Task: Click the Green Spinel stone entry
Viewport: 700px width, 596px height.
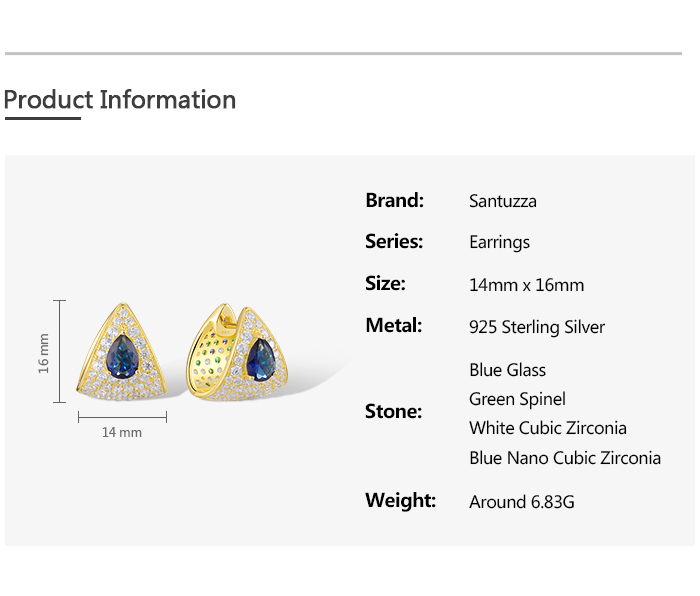Action: [517, 399]
